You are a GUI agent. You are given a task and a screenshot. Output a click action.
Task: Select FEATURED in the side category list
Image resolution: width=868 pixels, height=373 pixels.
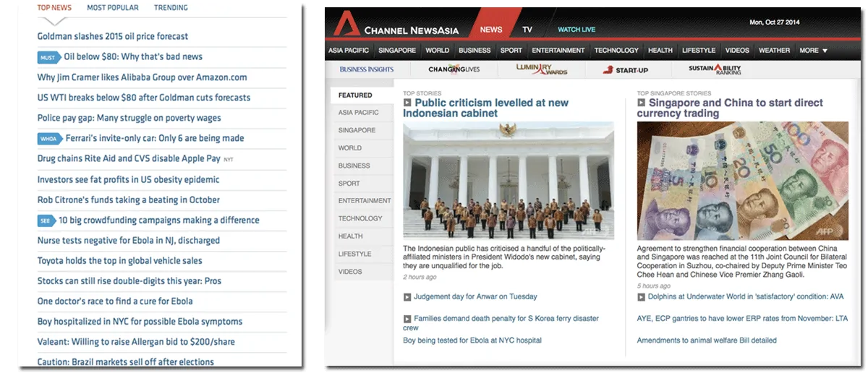pyautogui.click(x=362, y=95)
